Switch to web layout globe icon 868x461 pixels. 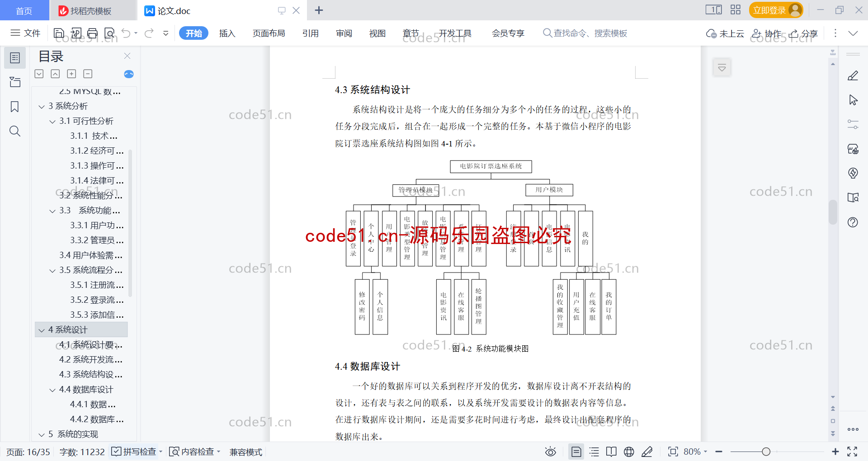tap(629, 452)
